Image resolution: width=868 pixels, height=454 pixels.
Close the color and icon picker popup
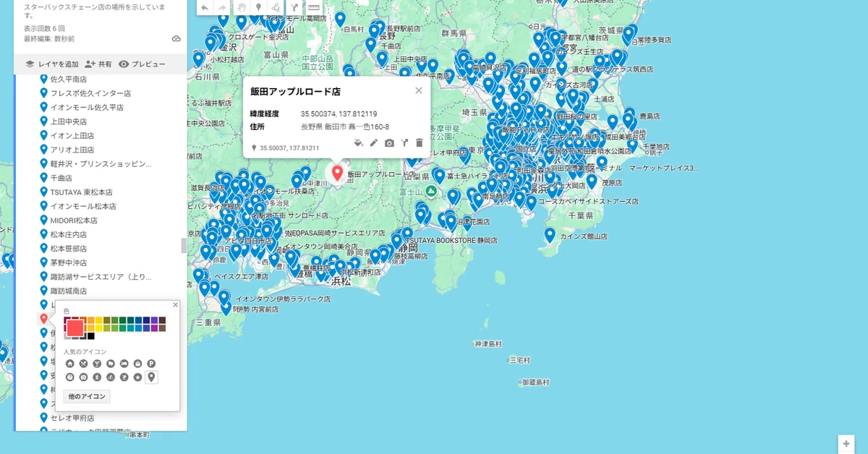point(175,305)
